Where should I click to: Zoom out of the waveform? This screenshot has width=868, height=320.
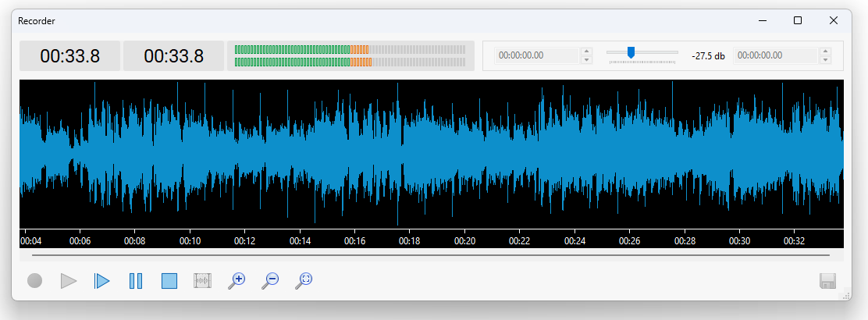[x=270, y=281]
